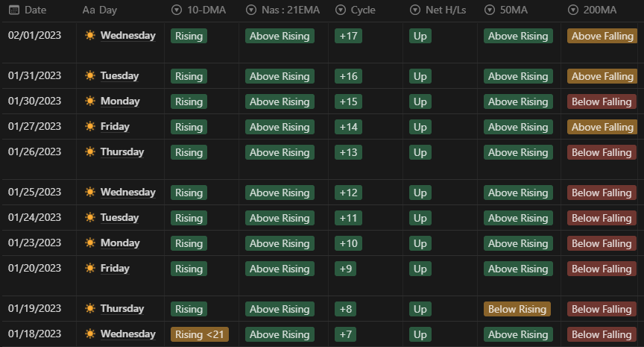Image resolution: width=644 pixels, height=347 pixels.
Task: Open the Date column header menu
Action: (39, 10)
